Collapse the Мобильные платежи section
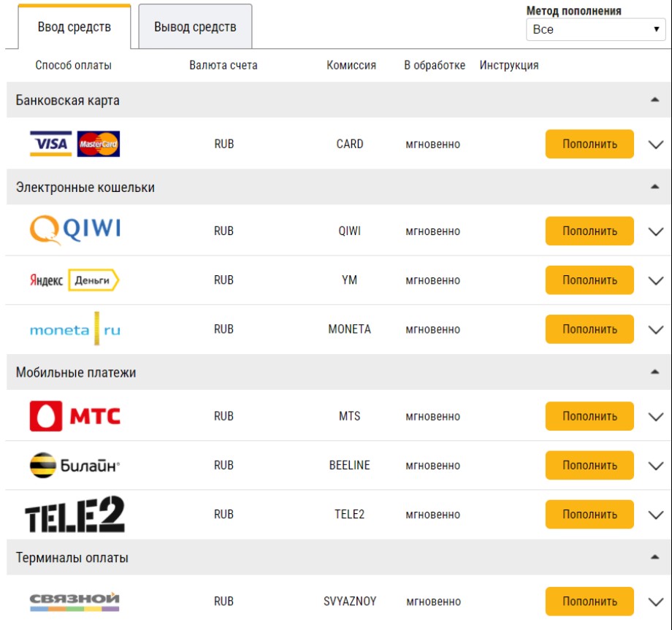Screen dimensions: 672x630 tap(654, 372)
